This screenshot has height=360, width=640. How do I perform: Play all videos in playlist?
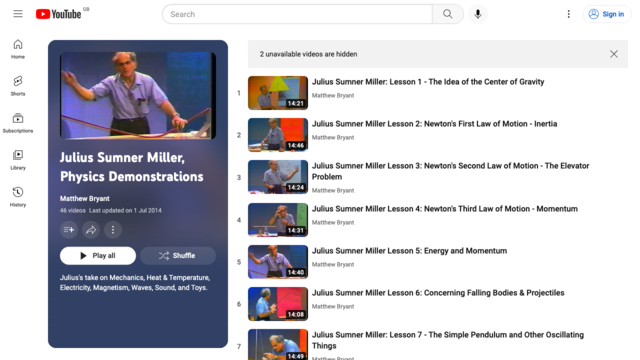(x=98, y=256)
